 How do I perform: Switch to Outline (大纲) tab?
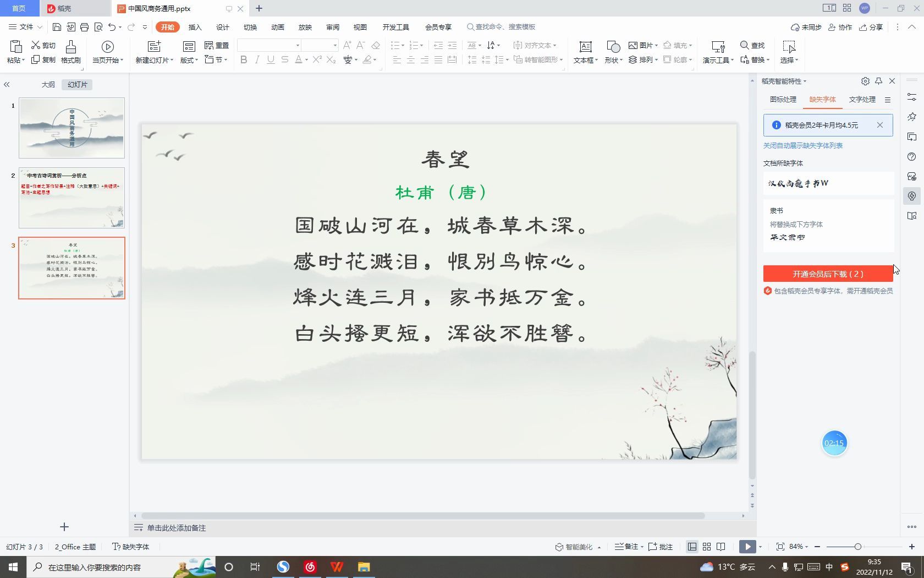click(x=48, y=84)
